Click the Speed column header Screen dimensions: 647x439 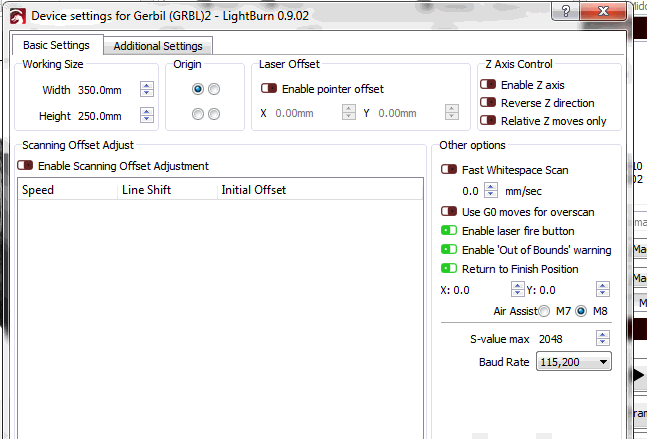pos(68,190)
